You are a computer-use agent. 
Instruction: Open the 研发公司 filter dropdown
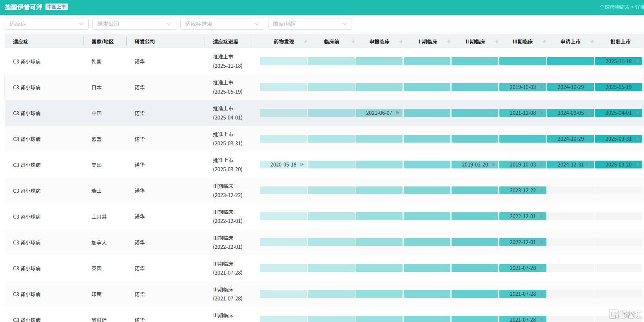click(134, 24)
